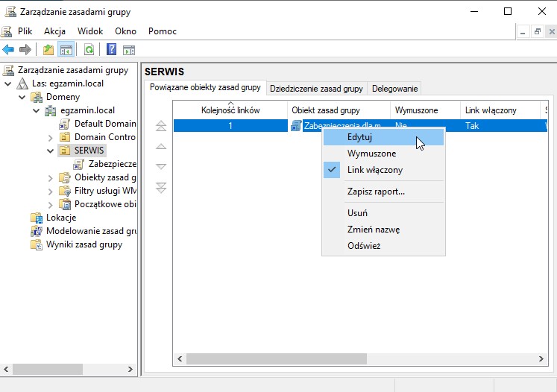Click the Up one level folder icon
557x392 pixels.
[x=48, y=50]
